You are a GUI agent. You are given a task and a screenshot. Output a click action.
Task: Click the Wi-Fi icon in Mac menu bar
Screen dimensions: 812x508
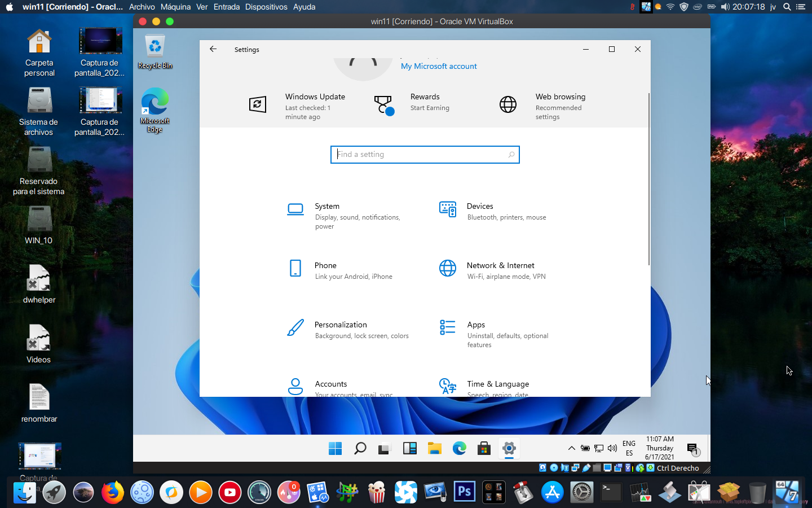click(670, 7)
